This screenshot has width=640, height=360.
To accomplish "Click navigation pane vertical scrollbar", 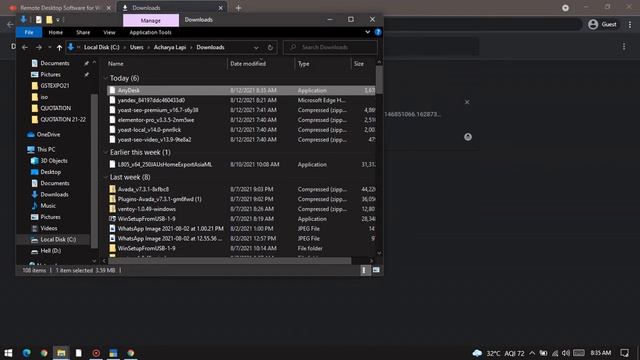I will pyautogui.click(x=94, y=171).
